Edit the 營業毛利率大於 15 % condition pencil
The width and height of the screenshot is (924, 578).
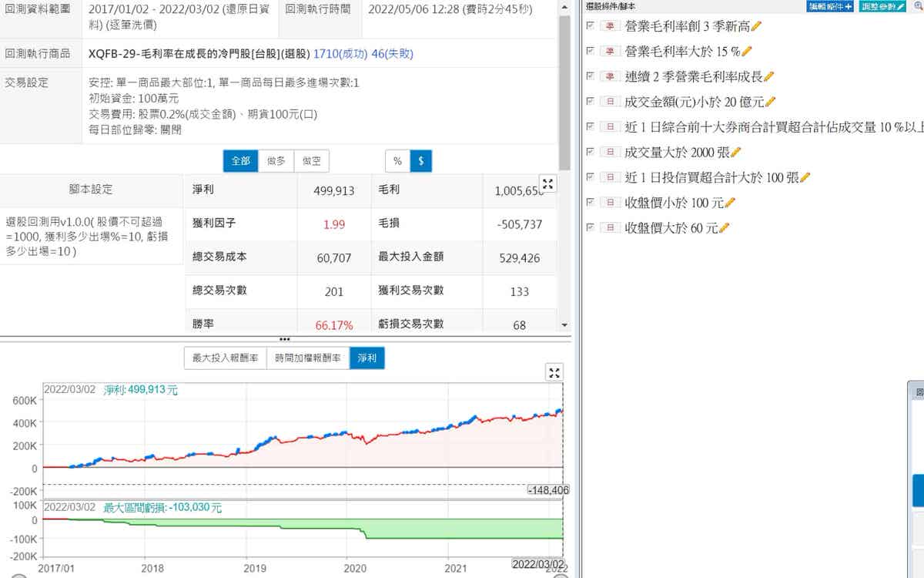coord(745,52)
